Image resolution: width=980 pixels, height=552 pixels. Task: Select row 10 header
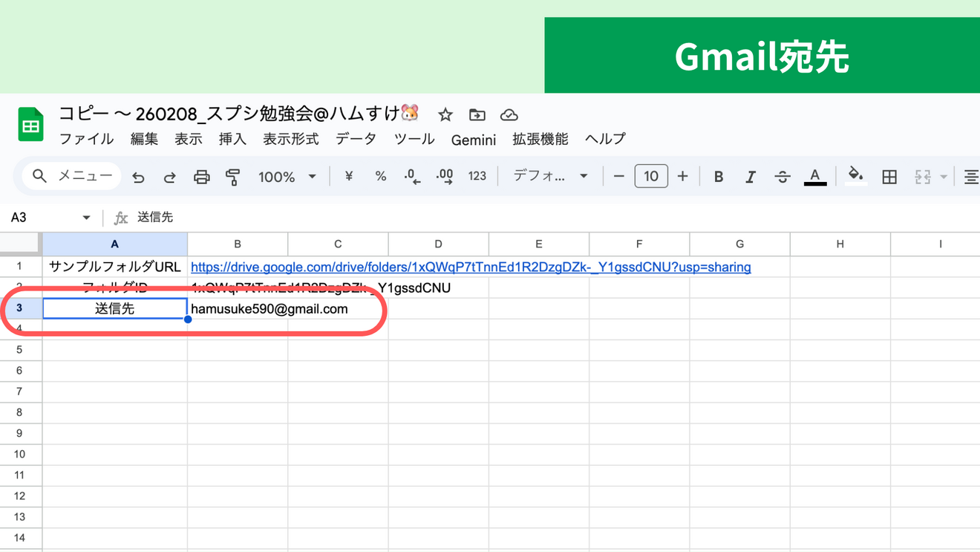pyautogui.click(x=20, y=454)
